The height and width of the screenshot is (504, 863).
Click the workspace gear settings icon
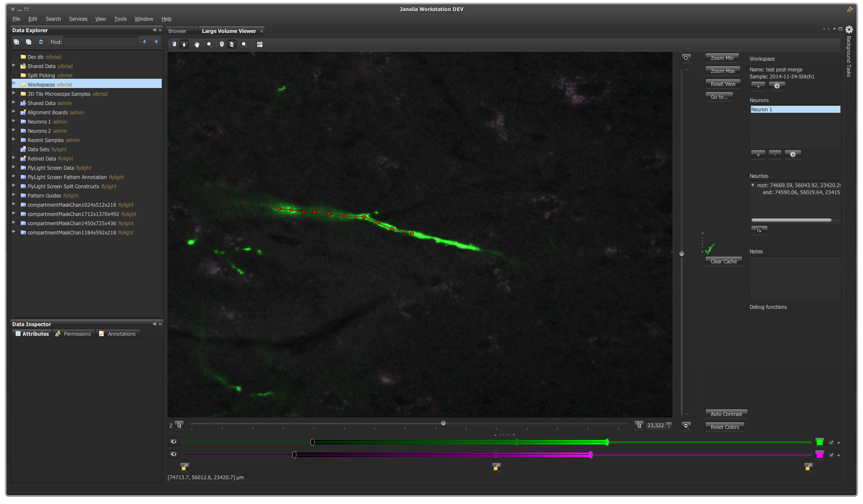click(777, 86)
